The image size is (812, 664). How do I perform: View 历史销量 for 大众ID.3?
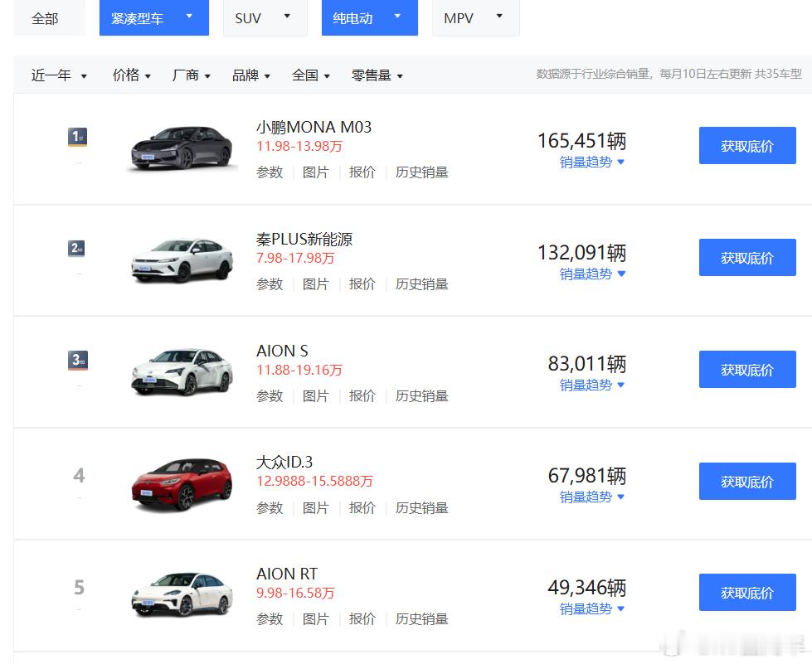tap(421, 507)
